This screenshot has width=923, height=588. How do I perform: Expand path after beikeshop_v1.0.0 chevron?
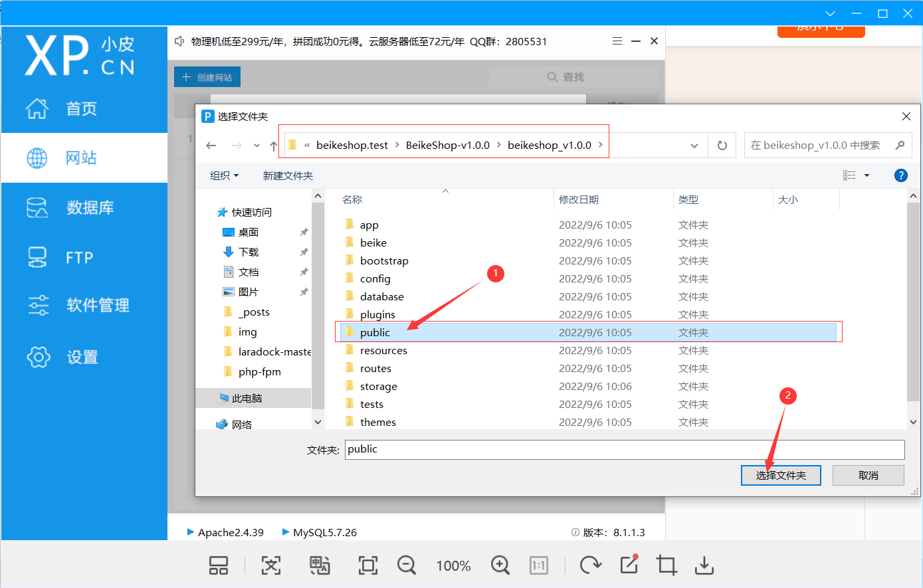(x=601, y=145)
